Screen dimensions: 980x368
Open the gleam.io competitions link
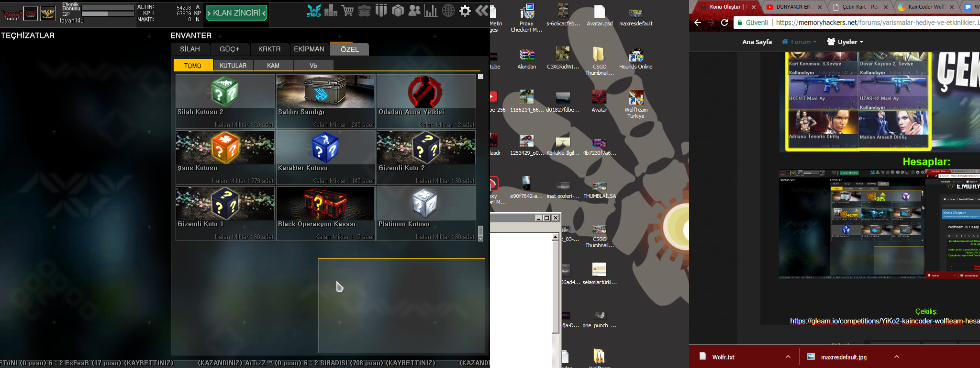[x=885, y=321]
